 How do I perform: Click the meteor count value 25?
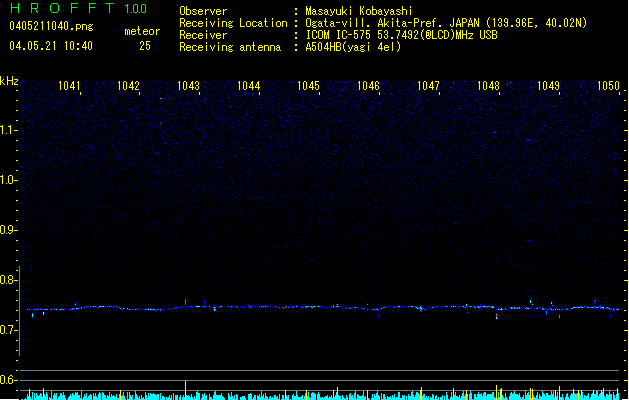tap(145, 46)
